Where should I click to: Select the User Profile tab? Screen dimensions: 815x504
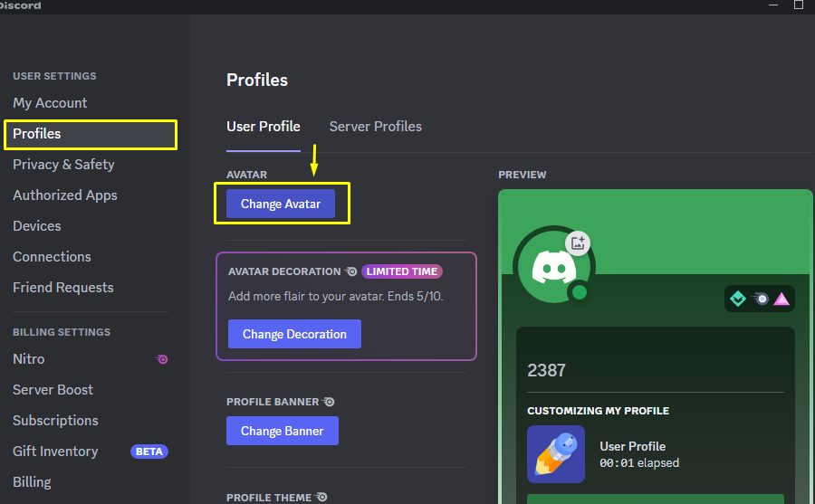coord(263,127)
